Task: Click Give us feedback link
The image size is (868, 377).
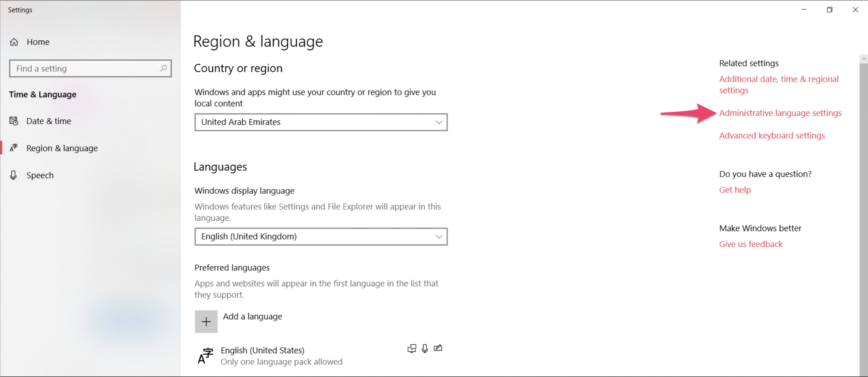Action: pos(751,244)
